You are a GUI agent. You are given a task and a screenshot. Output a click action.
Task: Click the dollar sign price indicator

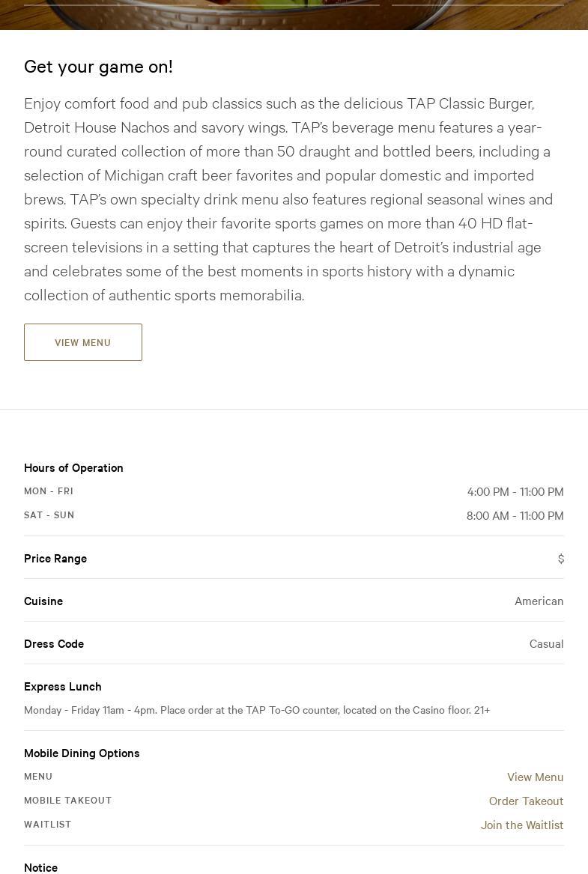[x=560, y=558]
